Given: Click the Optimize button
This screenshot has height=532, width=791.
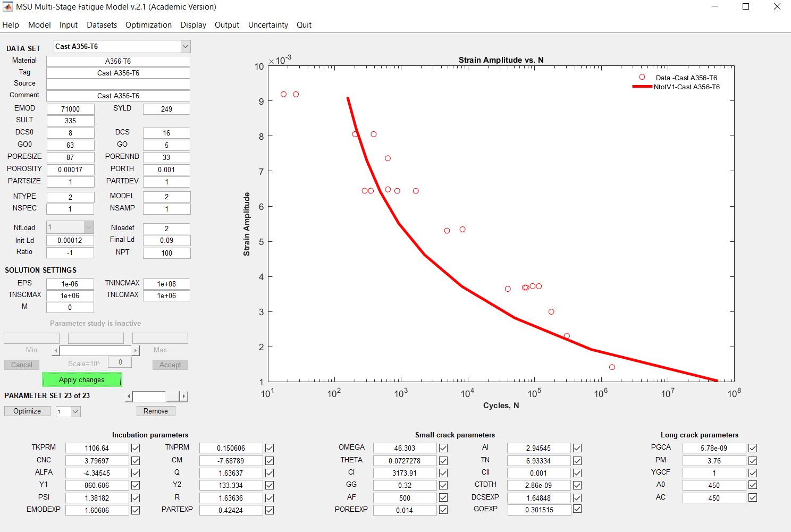Looking at the screenshot, I should (x=27, y=411).
